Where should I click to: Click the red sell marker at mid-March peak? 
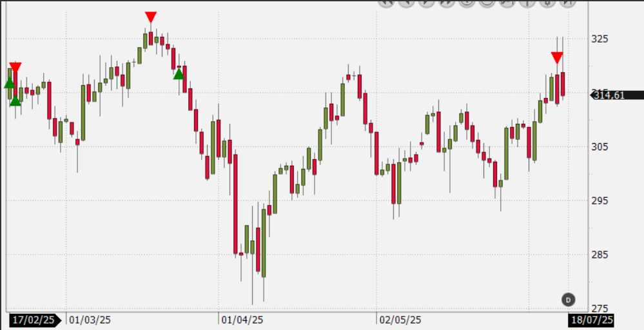coord(151,17)
